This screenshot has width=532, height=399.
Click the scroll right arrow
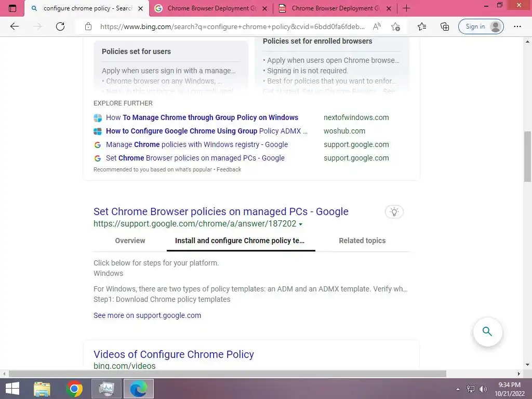(519, 374)
